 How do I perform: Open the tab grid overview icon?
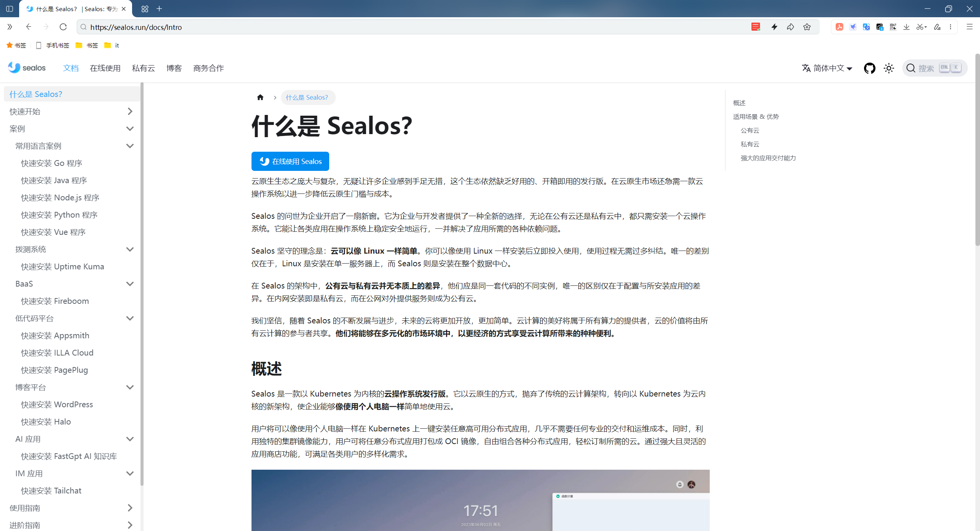point(145,8)
